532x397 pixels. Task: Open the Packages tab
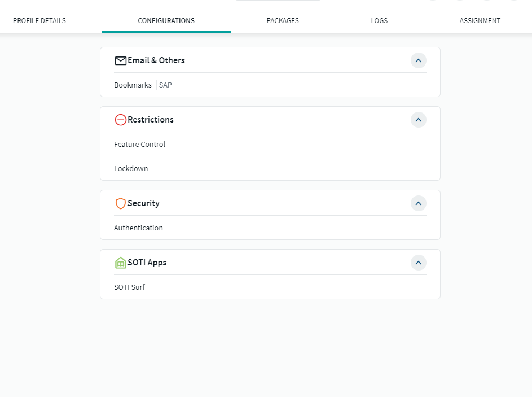pyautogui.click(x=283, y=21)
